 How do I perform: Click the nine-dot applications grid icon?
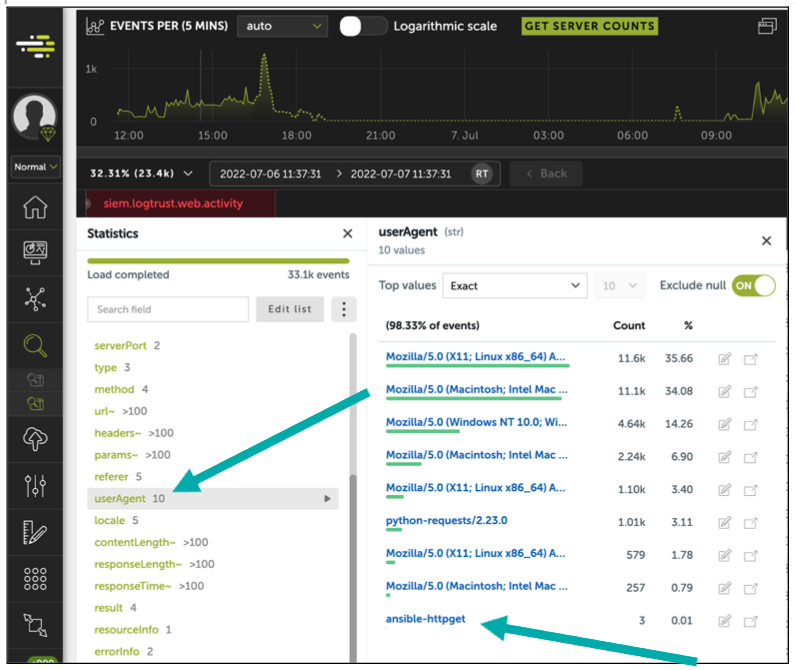coord(35,579)
